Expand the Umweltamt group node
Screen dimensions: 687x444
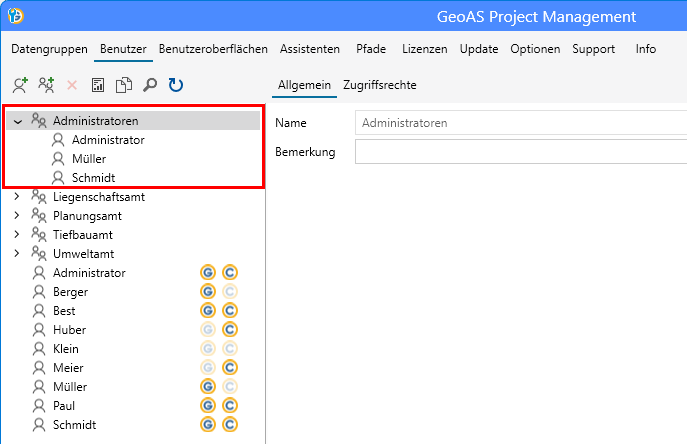point(17,254)
